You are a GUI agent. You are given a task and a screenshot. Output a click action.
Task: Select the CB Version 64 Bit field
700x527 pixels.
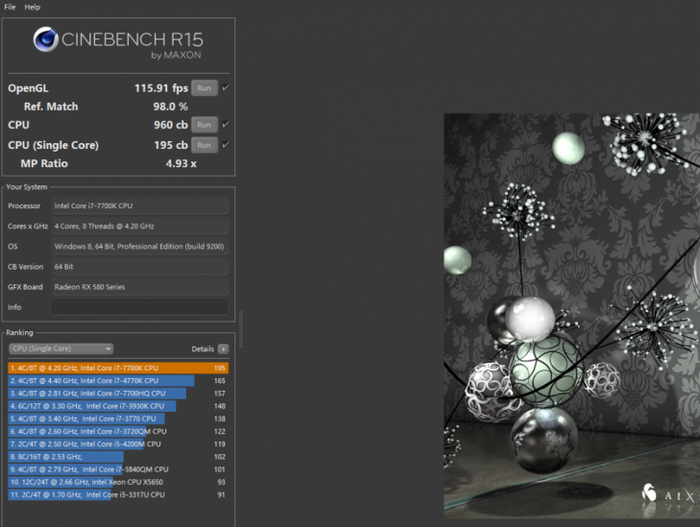pos(140,267)
